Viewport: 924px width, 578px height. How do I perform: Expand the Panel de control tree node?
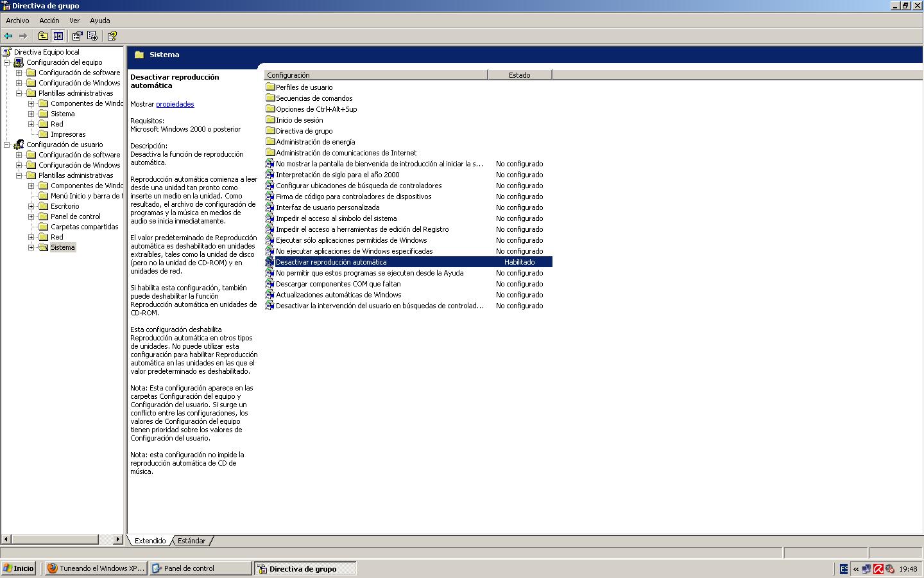pos(31,216)
